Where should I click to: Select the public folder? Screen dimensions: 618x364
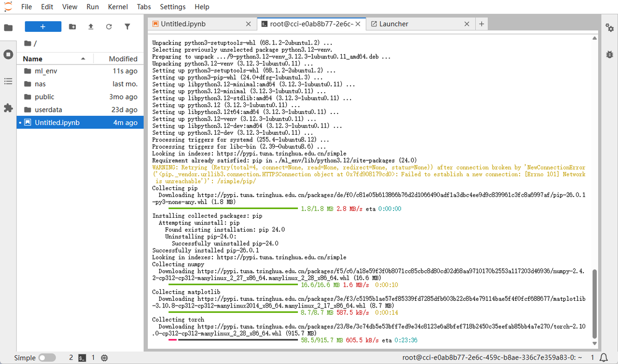80,97
